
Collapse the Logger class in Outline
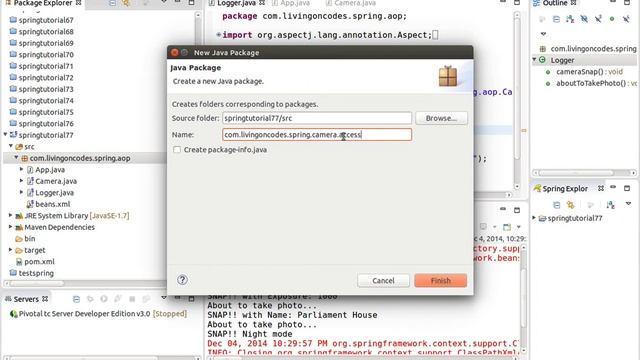point(534,60)
